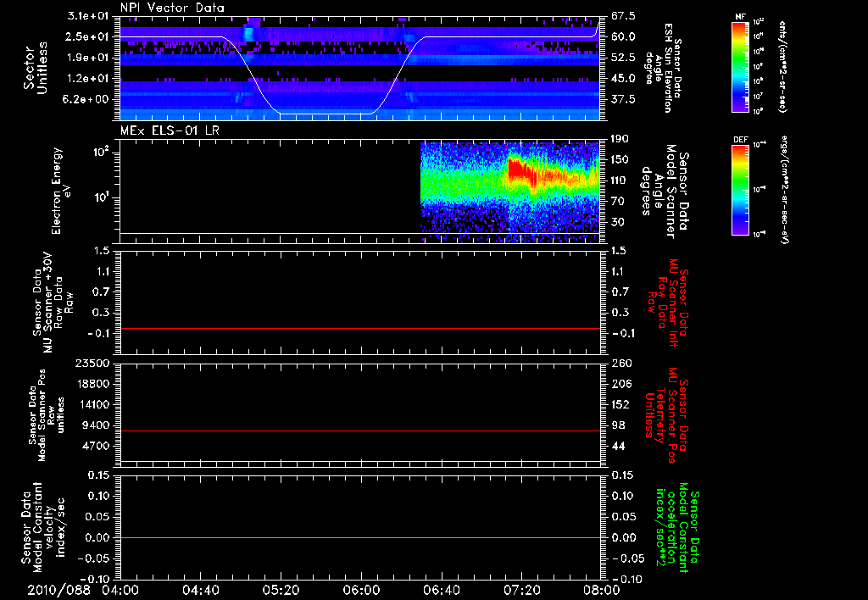Click the "Model Scanner Angle degrees" axis label
This screenshot has height=600, width=868.
tap(660, 192)
